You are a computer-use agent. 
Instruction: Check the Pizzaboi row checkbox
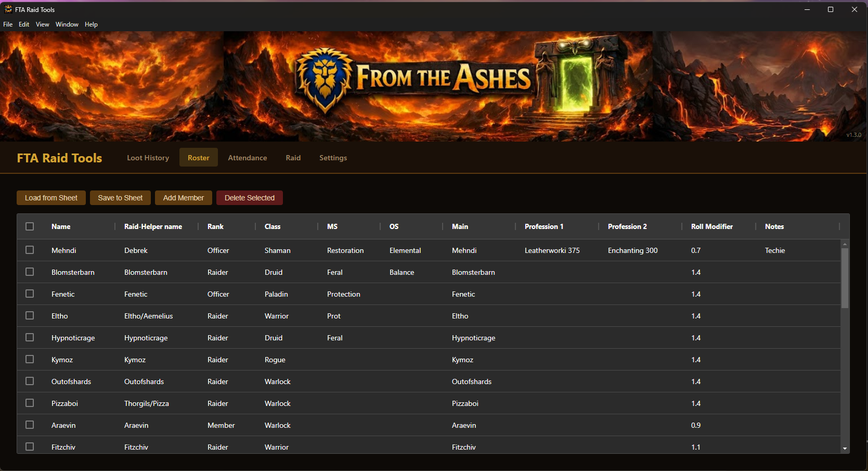(x=30, y=403)
